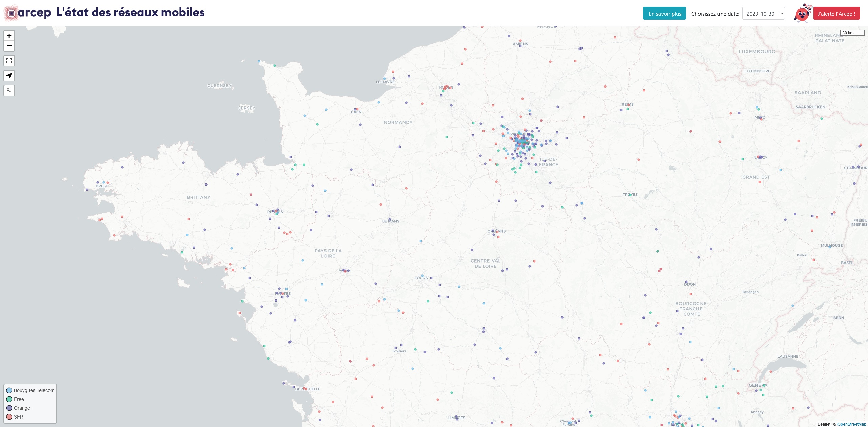Click the LAUSANNE city label

click(x=788, y=356)
